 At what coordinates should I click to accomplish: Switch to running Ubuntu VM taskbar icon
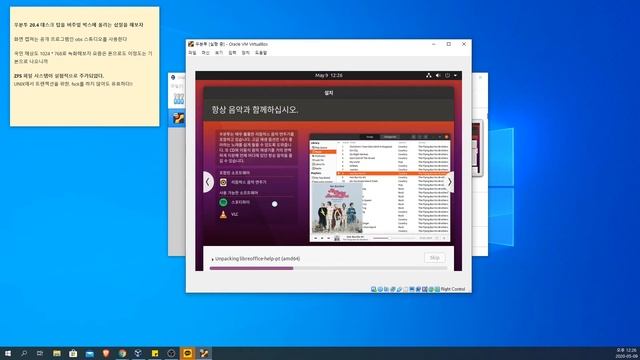pyautogui.click(x=204, y=353)
